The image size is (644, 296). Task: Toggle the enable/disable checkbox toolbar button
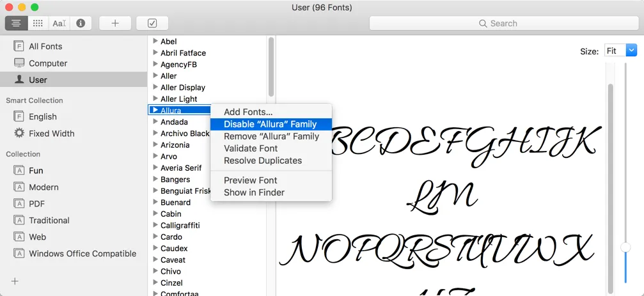[x=152, y=24]
